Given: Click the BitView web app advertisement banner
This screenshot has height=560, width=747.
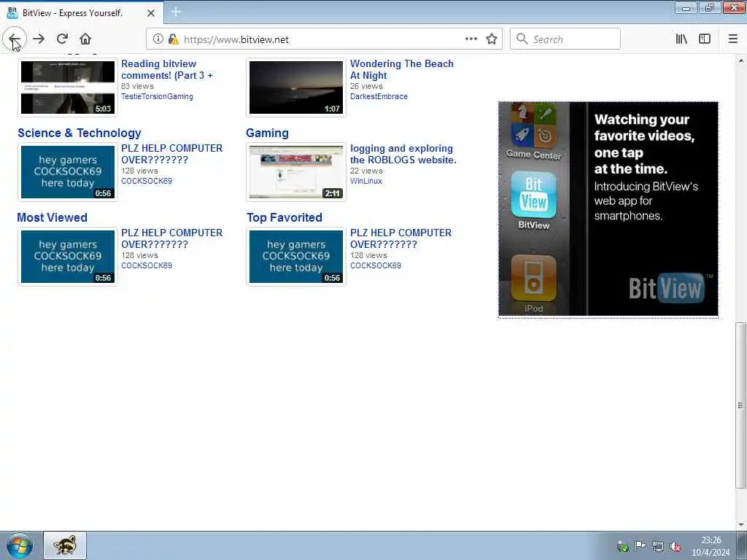Looking at the screenshot, I should tap(608, 209).
